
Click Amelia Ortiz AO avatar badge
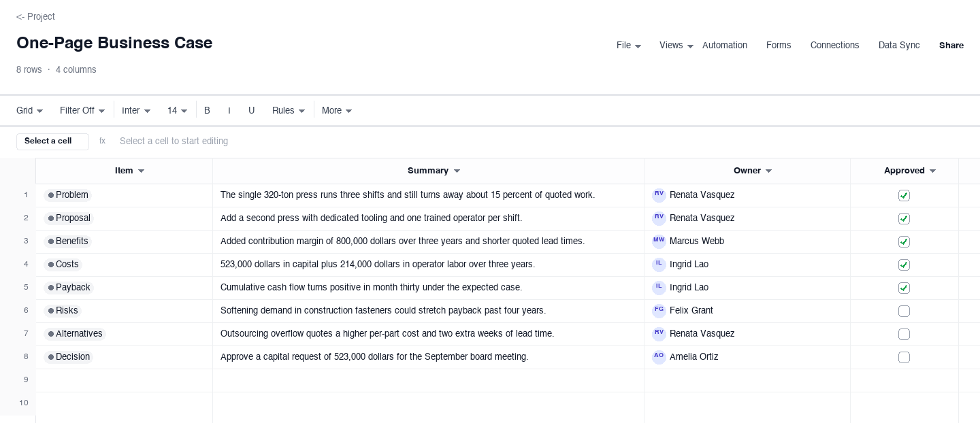659,357
